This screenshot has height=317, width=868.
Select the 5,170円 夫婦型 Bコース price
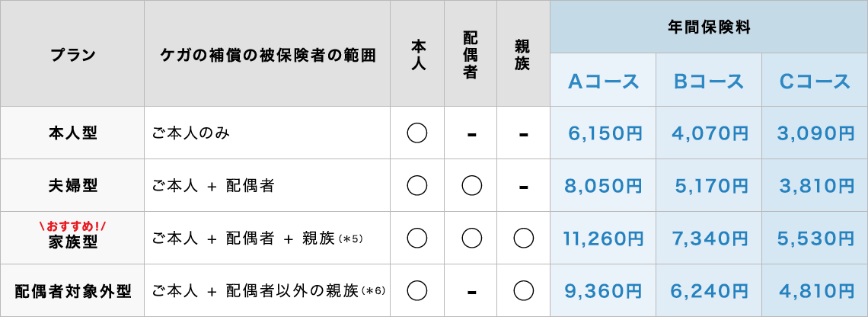(711, 186)
